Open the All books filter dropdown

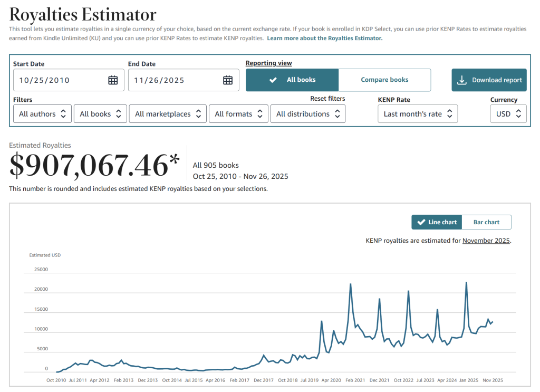pyautogui.click(x=100, y=114)
